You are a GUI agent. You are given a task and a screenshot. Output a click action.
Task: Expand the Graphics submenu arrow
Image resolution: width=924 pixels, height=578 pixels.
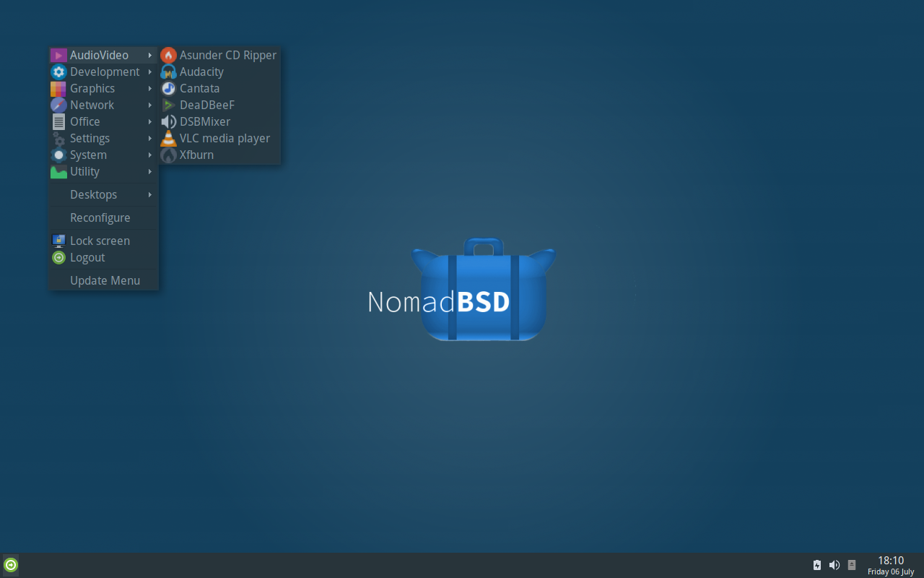pos(150,88)
